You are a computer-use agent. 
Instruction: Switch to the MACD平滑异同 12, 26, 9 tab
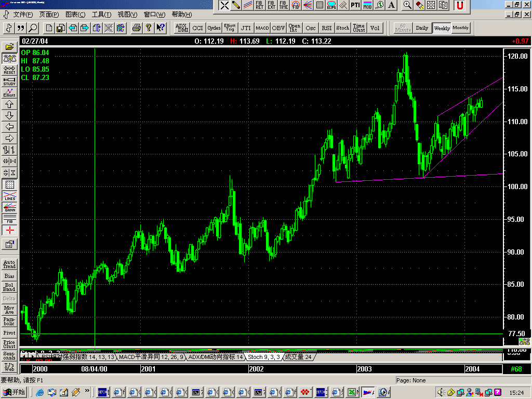[x=151, y=357]
